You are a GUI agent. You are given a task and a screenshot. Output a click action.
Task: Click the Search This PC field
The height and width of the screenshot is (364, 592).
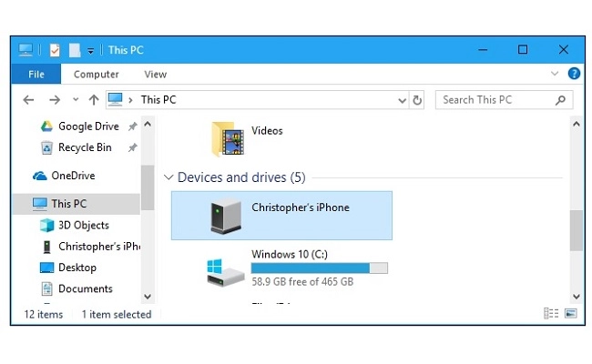pos(495,100)
